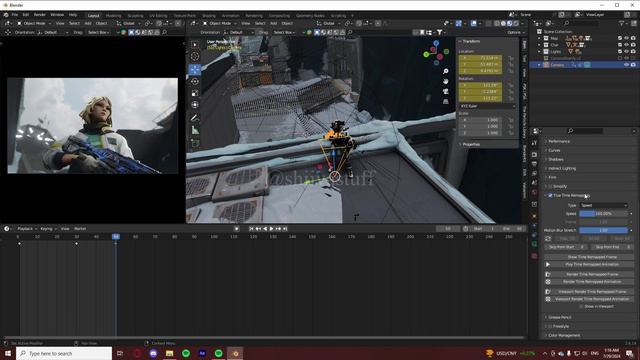Open the File menu
The width and height of the screenshot is (640, 360).
[x=15, y=15]
